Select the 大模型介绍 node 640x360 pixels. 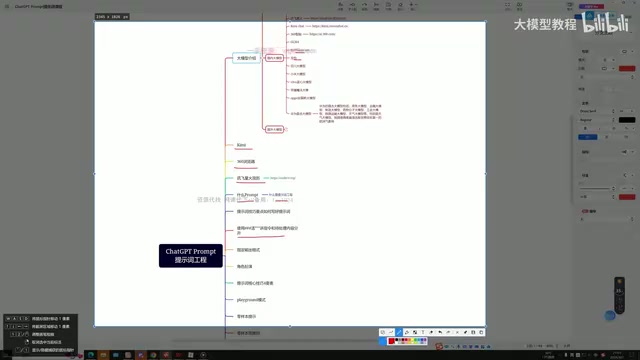[x=247, y=58]
